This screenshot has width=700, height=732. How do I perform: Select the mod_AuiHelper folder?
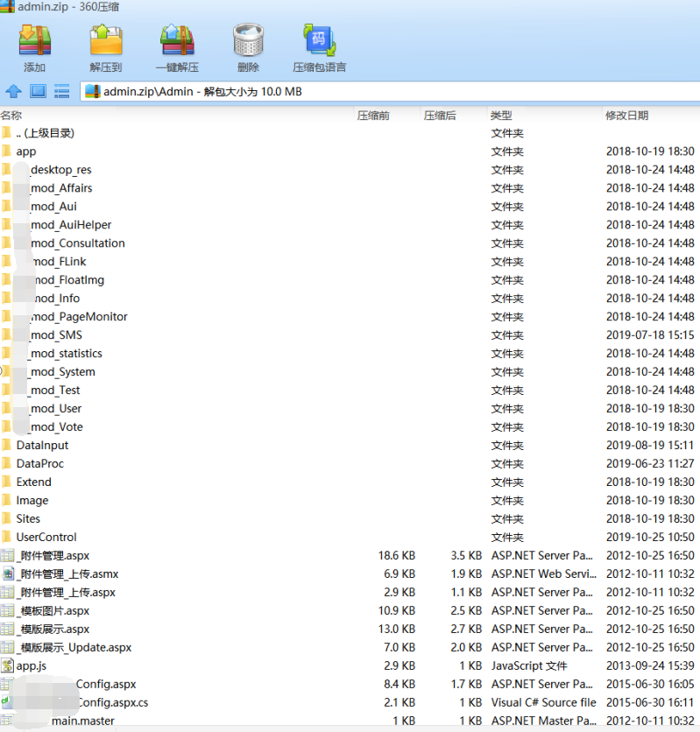pyautogui.click(x=71, y=224)
